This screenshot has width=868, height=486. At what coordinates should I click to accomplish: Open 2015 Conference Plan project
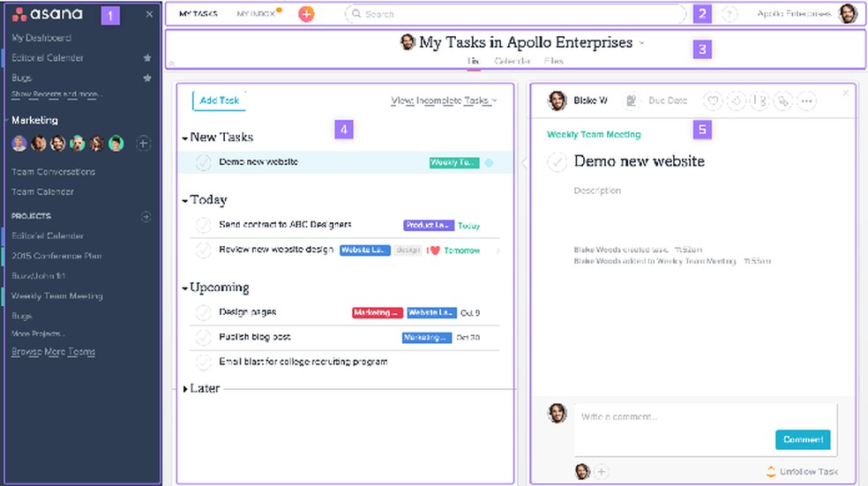tap(56, 256)
